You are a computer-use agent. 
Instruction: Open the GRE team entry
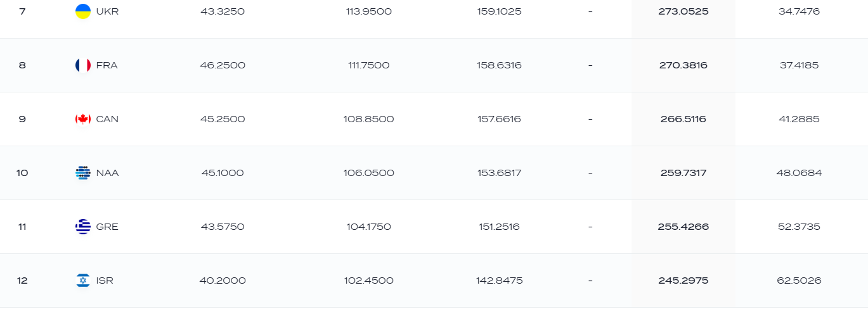107,227
